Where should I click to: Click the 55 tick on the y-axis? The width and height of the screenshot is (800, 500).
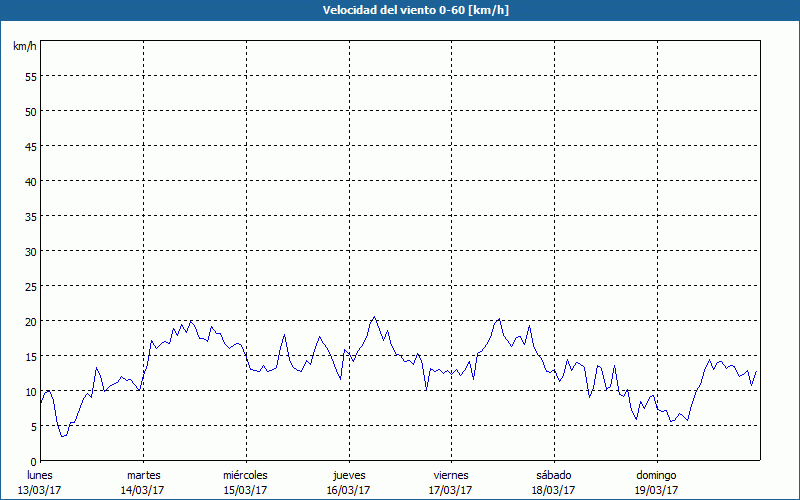pyautogui.click(x=30, y=76)
